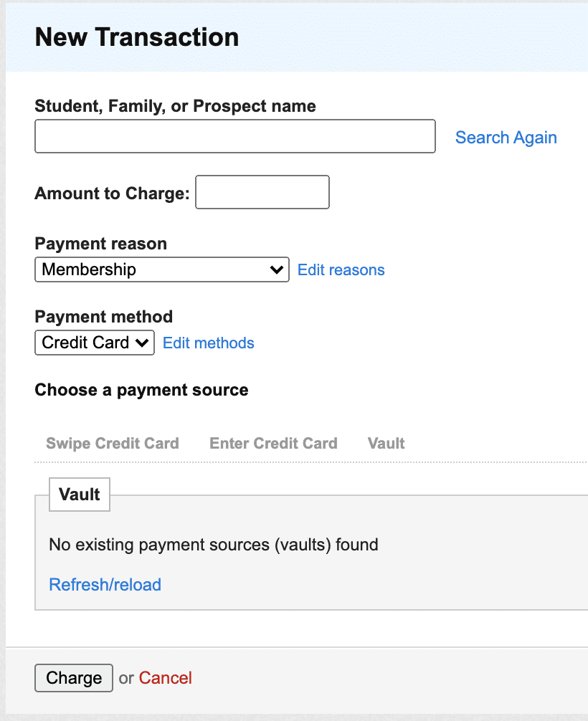Click the Student, Family, or Prospect name field

click(234, 136)
